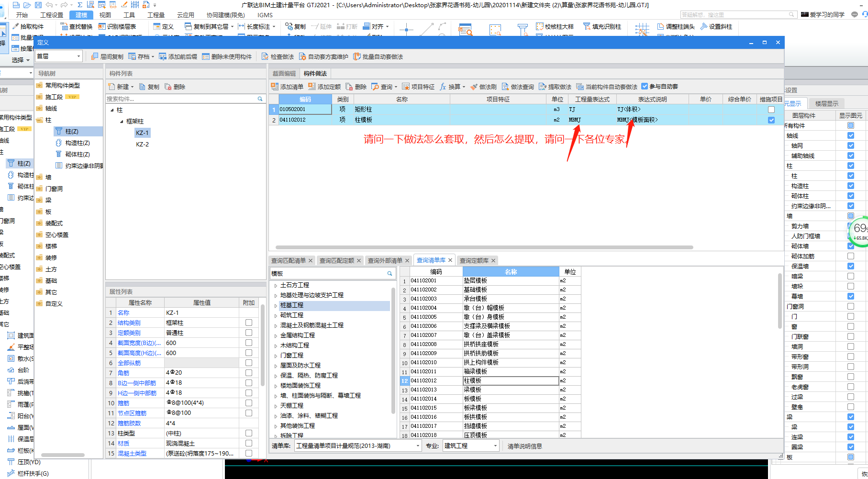Click 复制 in the 构件列表 toolbar

[149, 87]
